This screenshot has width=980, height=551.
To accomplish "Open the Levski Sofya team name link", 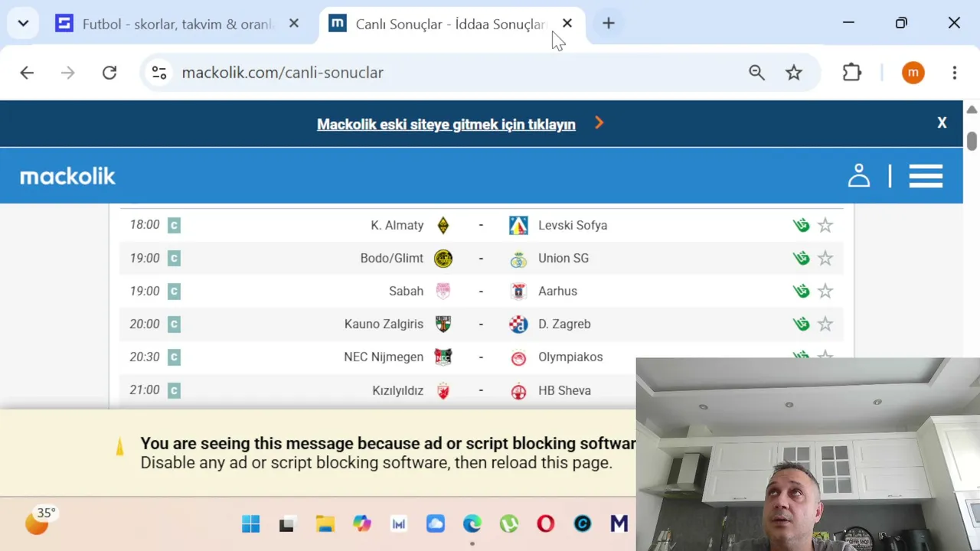I will [573, 225].
